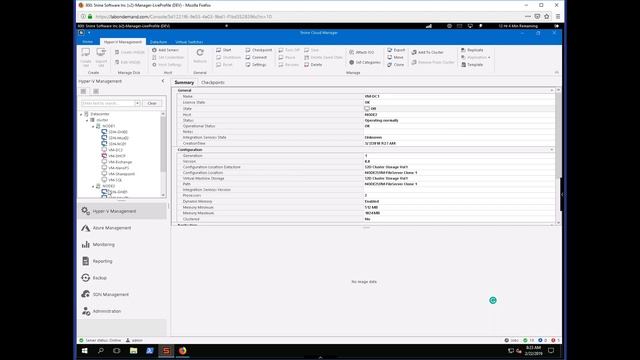The width and height of the screenshot is (640, 360).
Task: Click the Create VM ribbon icon
Action: point(86,56)
